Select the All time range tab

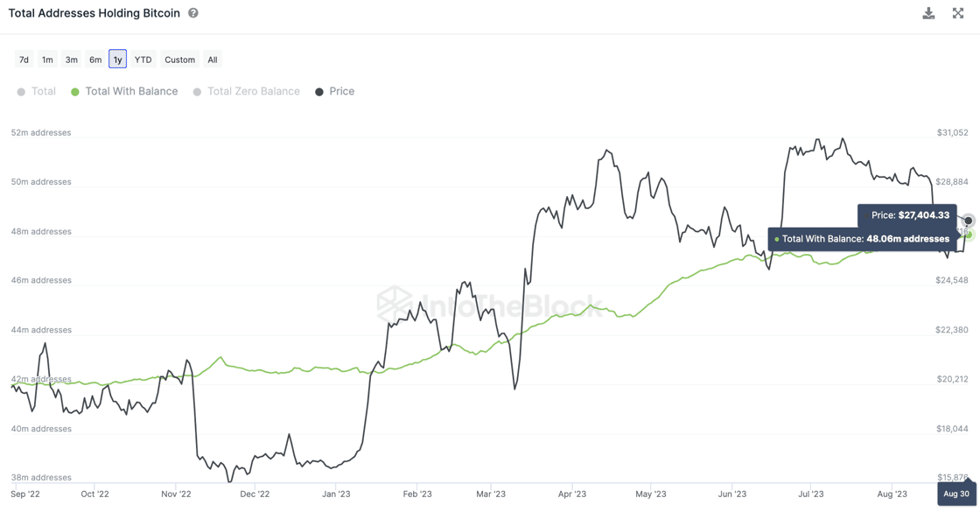[x=212, y=59]
